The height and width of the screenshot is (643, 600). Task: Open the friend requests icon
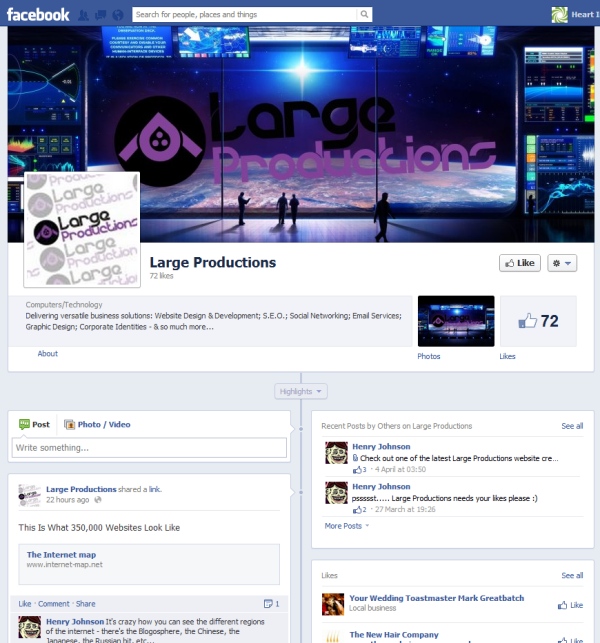pos(84,15)
